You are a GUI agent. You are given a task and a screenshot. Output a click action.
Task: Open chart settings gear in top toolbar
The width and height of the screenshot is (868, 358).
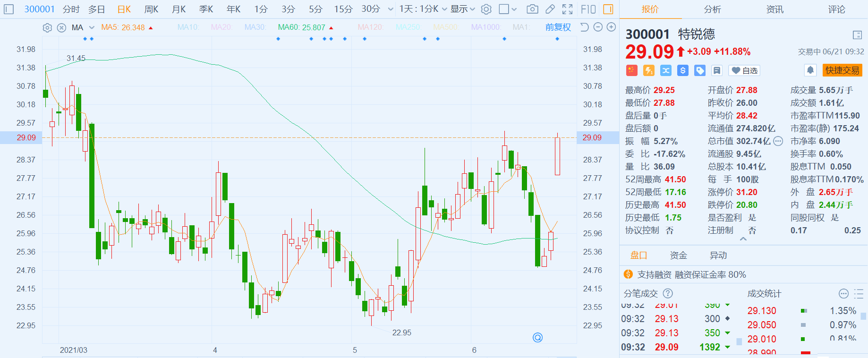(x=486, y=9)
